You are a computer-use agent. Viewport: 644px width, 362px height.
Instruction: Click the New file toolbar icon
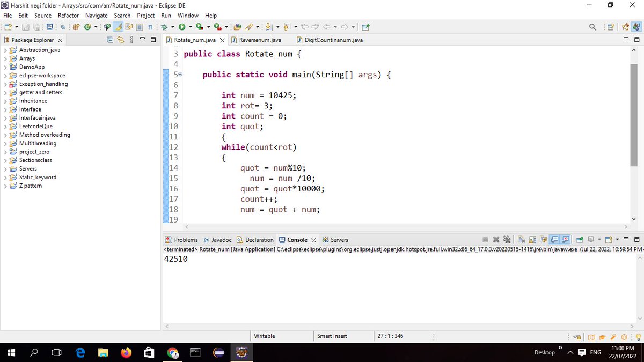tap(8, 27)
